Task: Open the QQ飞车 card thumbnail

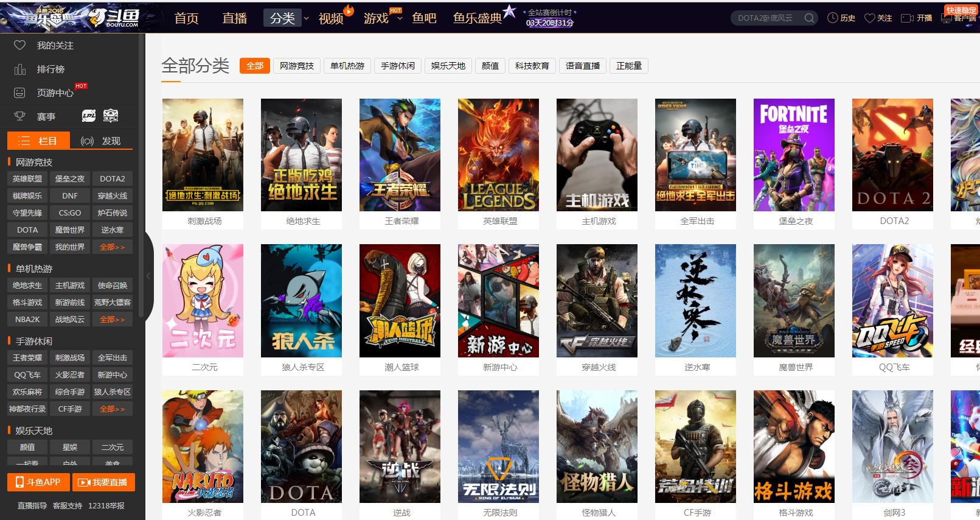Action: [x=892, y=301]
